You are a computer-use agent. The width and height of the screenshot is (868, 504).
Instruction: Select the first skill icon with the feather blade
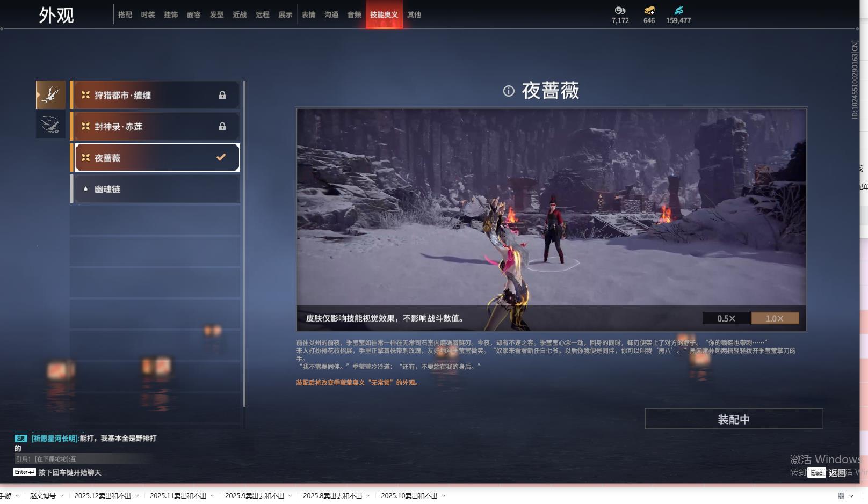(50, 95)
